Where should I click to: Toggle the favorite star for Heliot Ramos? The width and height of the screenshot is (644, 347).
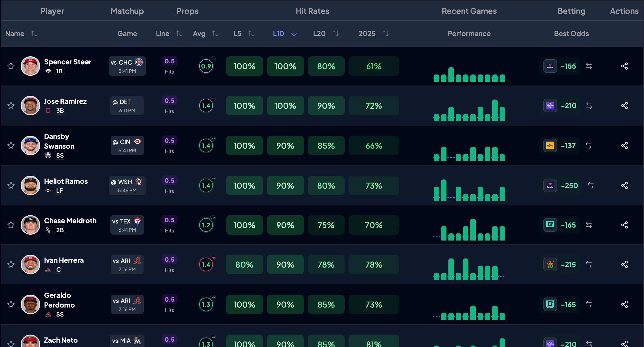click(11, 185)
